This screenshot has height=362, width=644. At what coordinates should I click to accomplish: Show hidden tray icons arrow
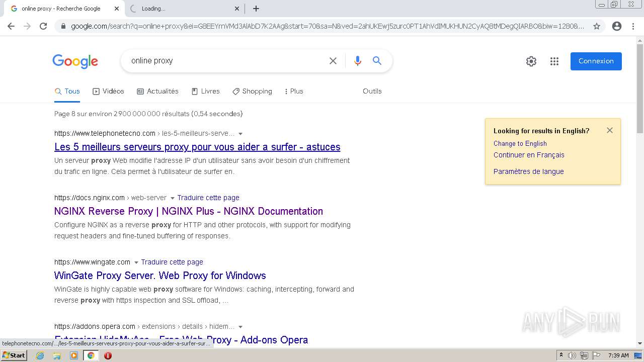[561, 355]
